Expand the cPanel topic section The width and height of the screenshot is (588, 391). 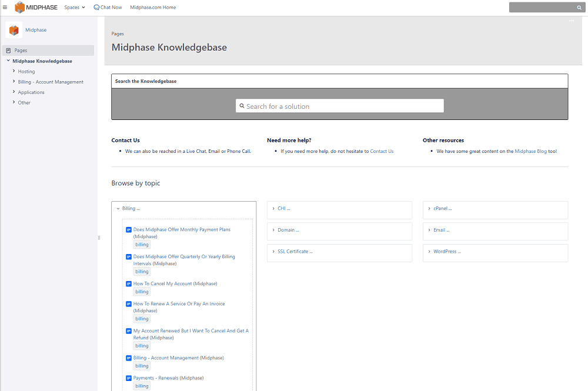(429, 208)
